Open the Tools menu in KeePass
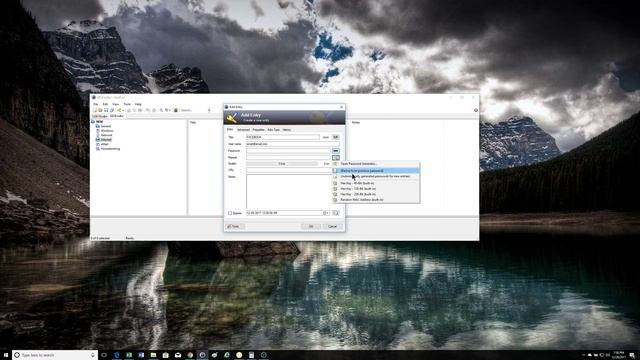The height and width of the screenshot is (360, 640). (x=127, y=104)
